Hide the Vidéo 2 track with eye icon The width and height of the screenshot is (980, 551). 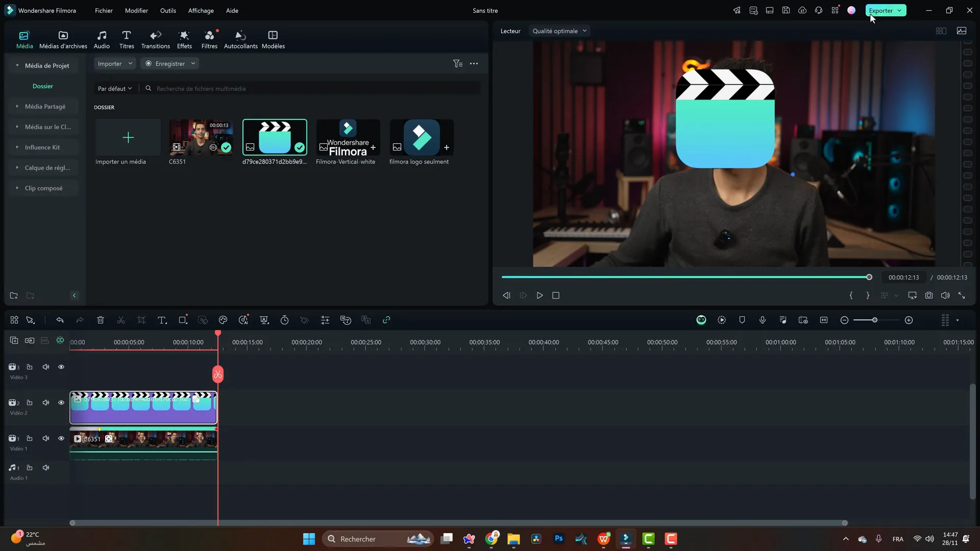(61, 403)
